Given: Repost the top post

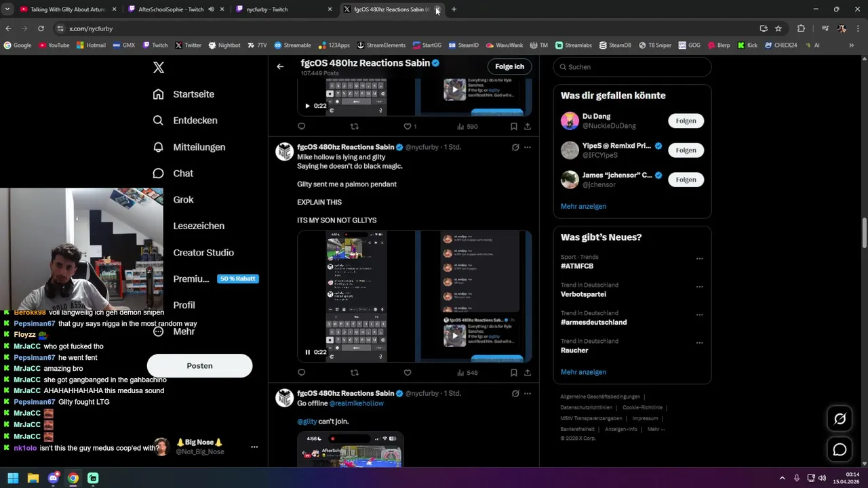Looking at the screenshot, I should [x=354, y=126].
